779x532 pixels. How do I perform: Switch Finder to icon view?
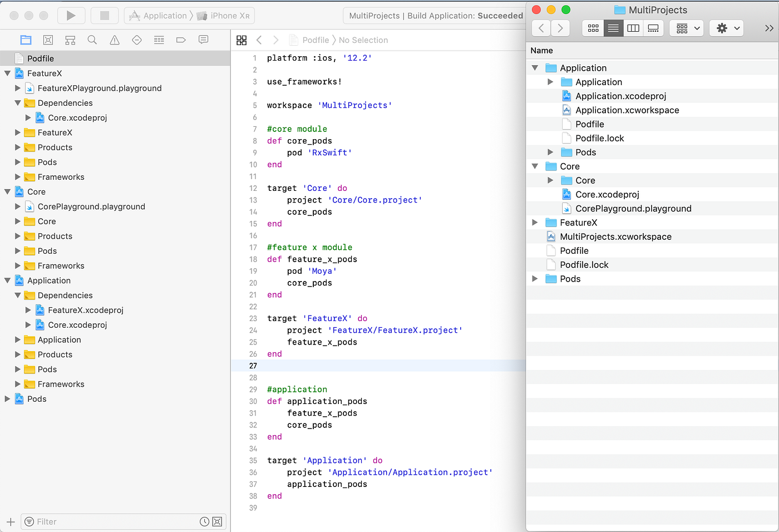click(593, 28)
